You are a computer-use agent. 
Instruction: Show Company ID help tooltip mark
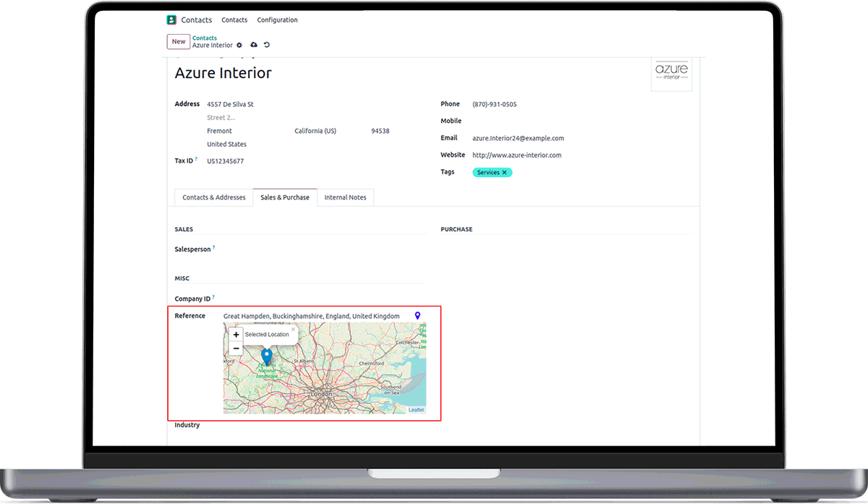[213, 296]
